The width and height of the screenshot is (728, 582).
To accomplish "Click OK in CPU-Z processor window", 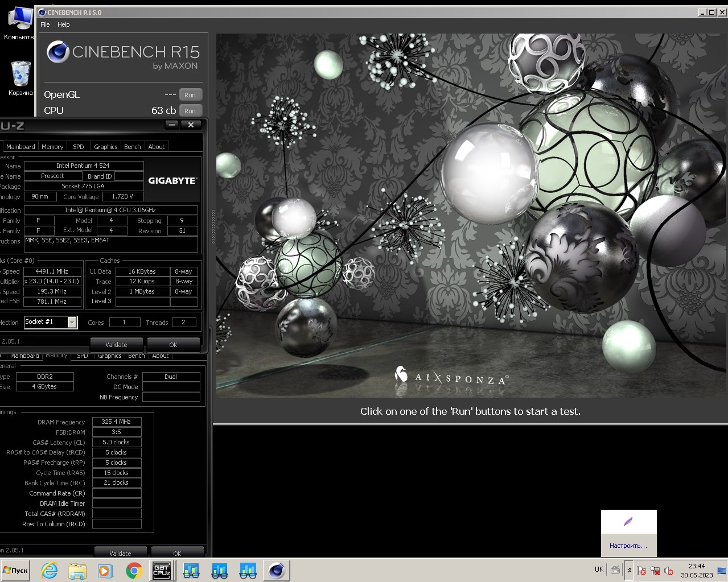I will pos(173,345).
